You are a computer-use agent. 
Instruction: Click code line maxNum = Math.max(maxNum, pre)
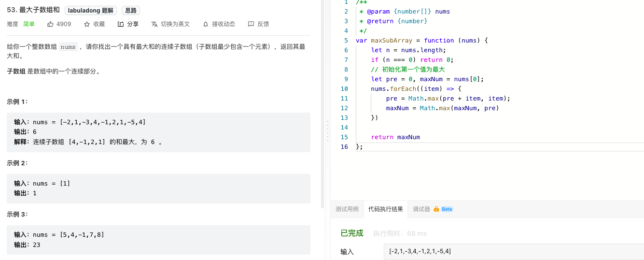tap(443, 108)
